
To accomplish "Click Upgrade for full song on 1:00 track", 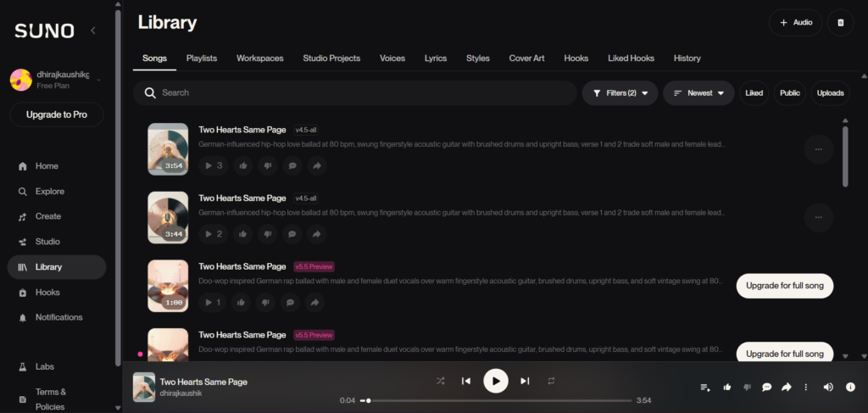I will coord(784,286).
